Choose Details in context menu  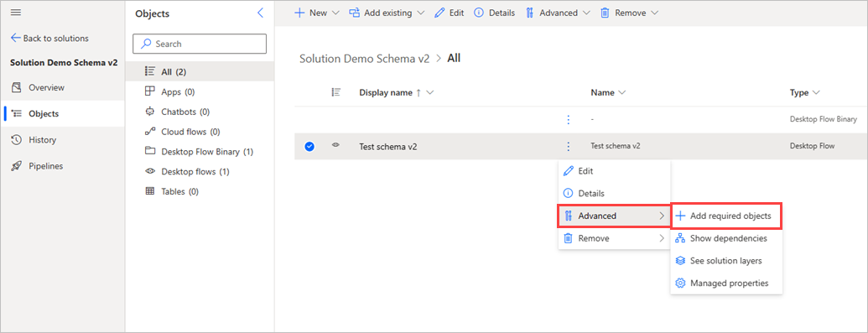pos(614,194)
